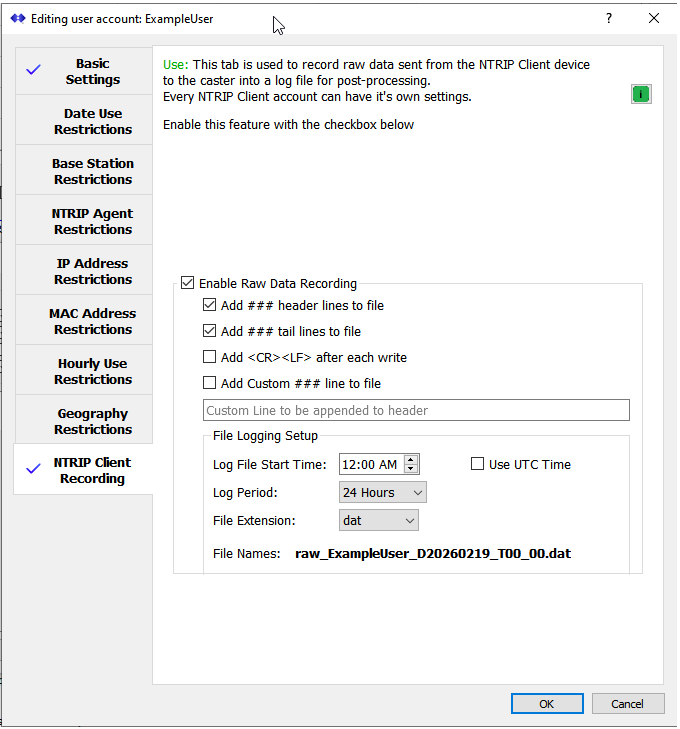Viewport: 680px width, 729px height.
Task: Open the File Extension dropdown
Action: tap(379, 520)
